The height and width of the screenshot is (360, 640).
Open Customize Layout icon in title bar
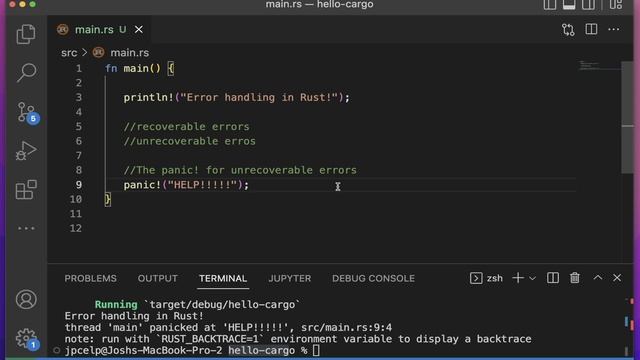pyautogui.click(x=616, y=4)
